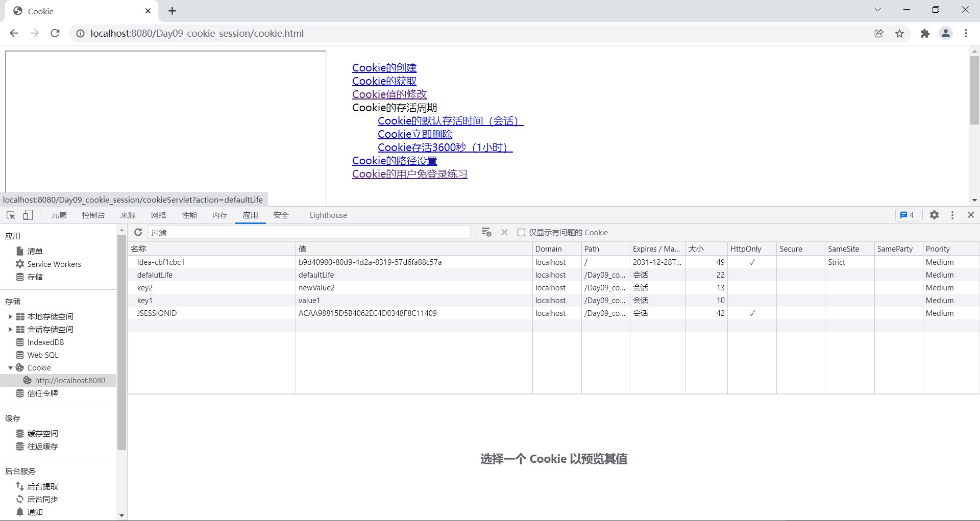Viewport: 980px width, 521px height.
Task: Sort cookies by the Expires column header
Action: [657, 249]
